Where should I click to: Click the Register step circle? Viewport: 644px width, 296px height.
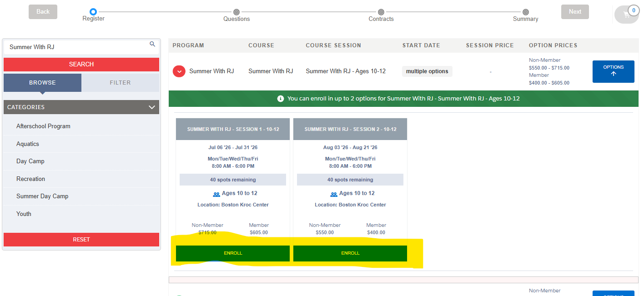[x=93, y=12]
